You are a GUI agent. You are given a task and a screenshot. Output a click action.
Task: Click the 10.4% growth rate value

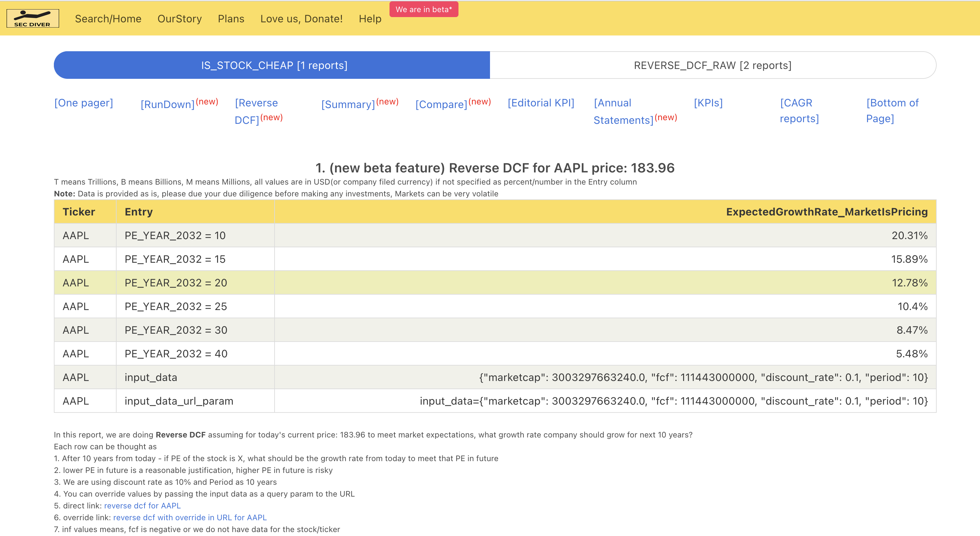912,306
